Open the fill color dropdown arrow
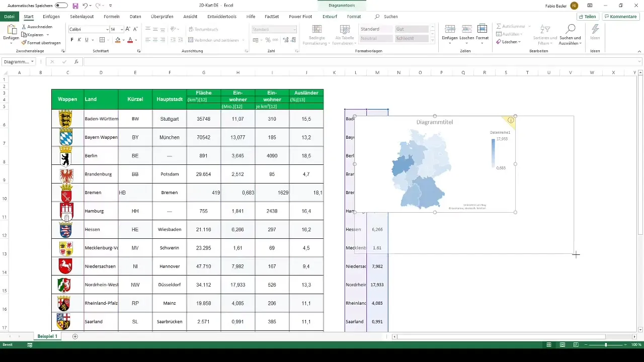The width and height of the screenshot is (644, 362). pyautogui.click(x=124, y=40)
